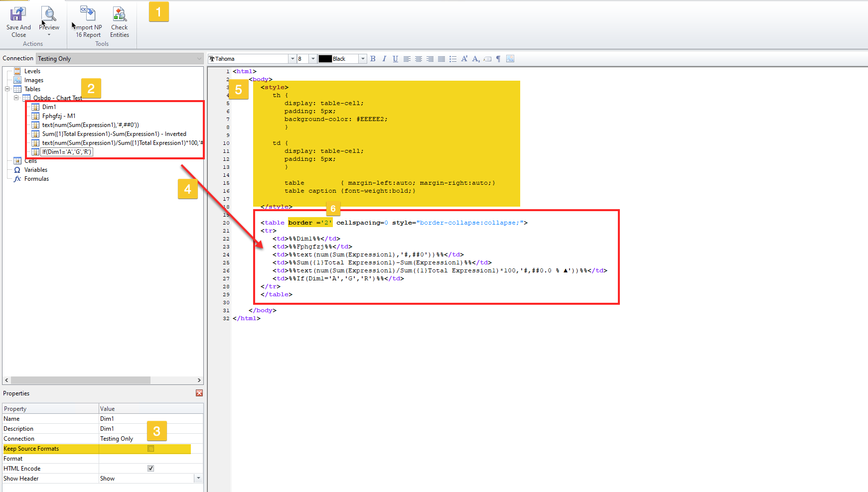Screen dimensions: 868x492
Task: Toggle bold formatting in the editor toolbar
Action: coord(373,59)
